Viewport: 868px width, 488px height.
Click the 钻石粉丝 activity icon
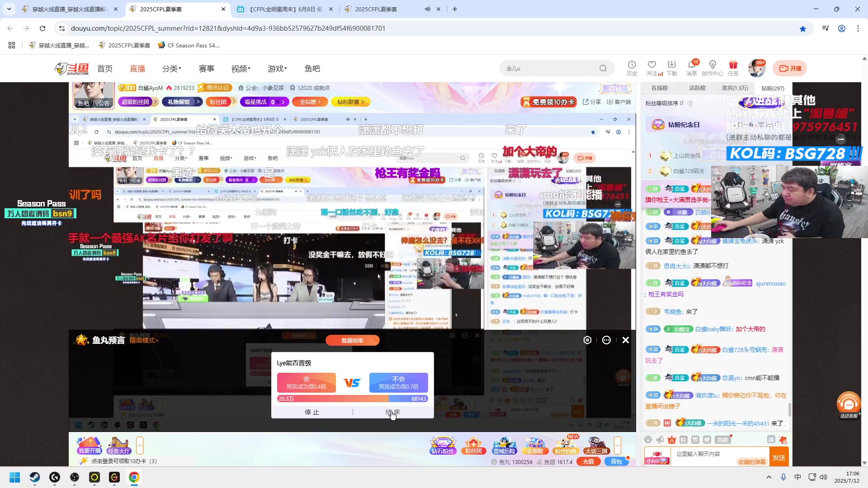point(443,446)
